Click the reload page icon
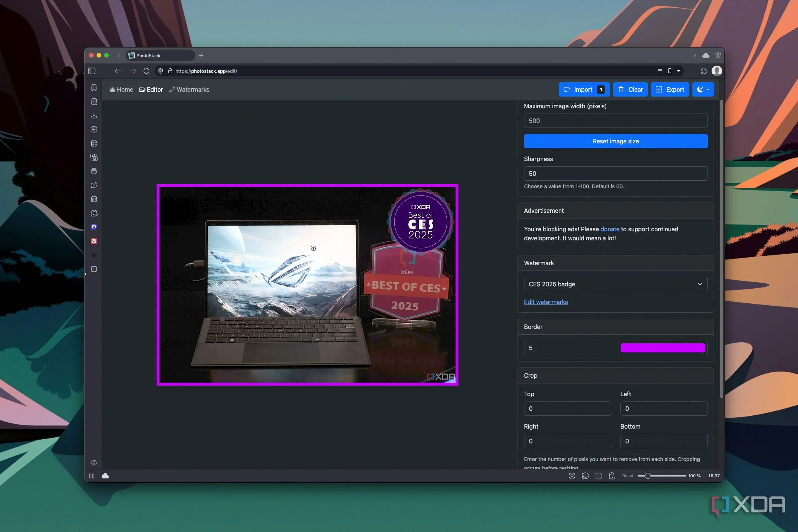798x532 pixels. pos(146,71)
